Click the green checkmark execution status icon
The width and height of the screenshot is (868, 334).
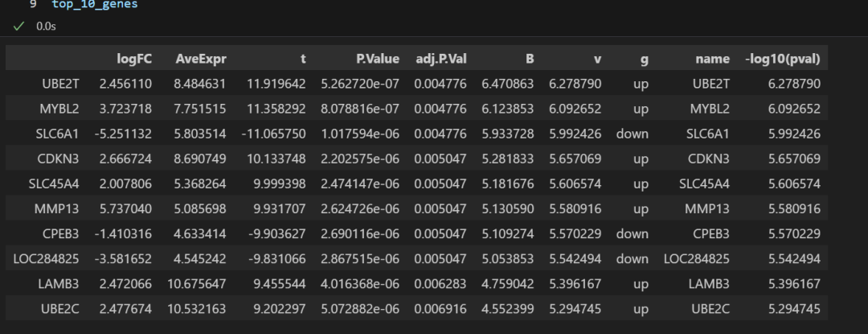pos(18,26)
